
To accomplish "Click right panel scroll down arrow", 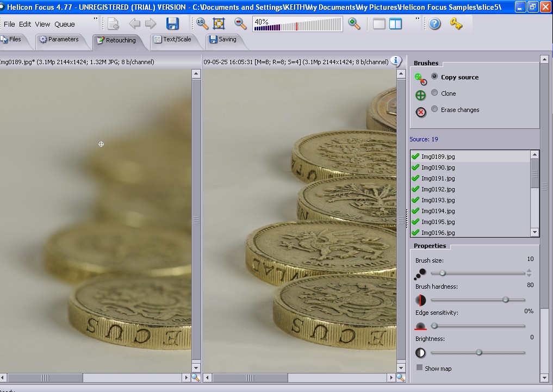I will point(544,378).
